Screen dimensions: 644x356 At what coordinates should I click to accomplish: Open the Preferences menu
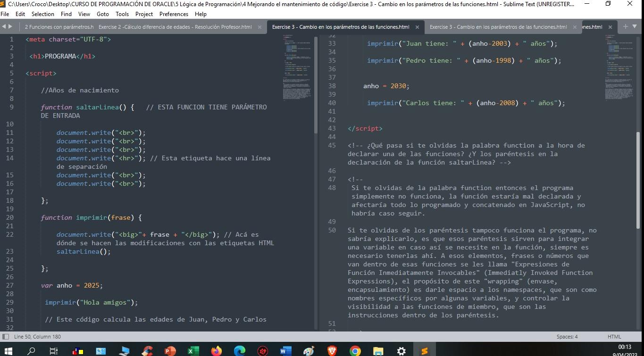[174, 14]
